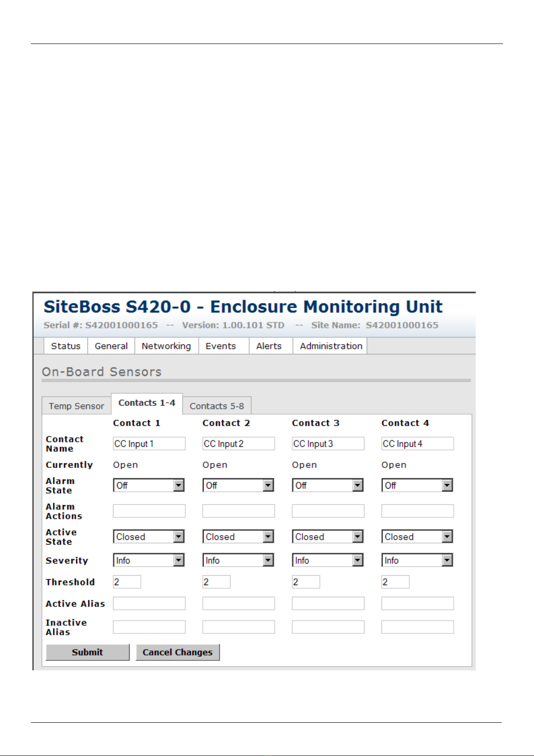Select the Contacts 1-4 tab
534x756 pixels.
tap(147, 403)
